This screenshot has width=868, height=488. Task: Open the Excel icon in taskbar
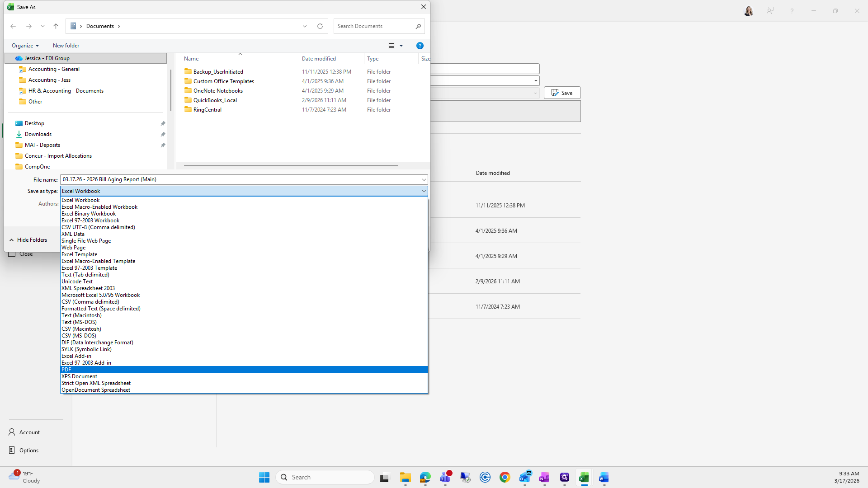coord(584,477)
